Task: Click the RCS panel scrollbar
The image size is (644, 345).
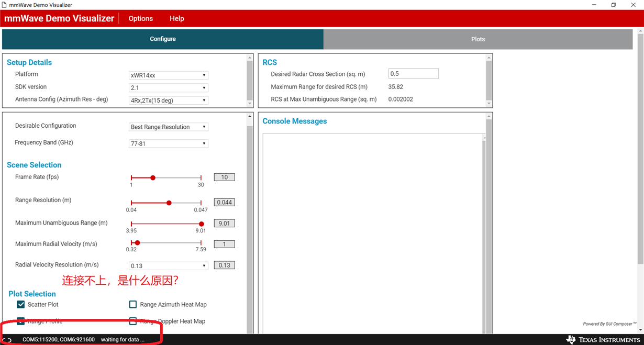Action: [489, 80]
